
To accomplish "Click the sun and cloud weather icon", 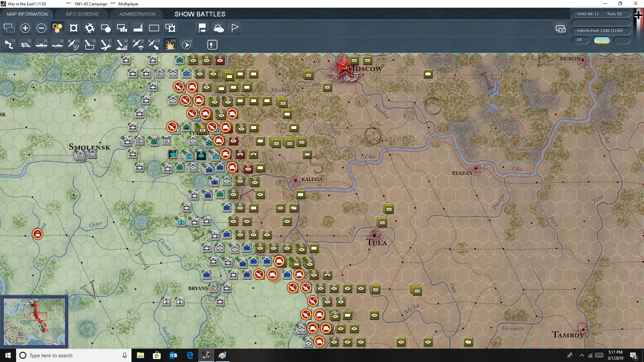I will point(219,28).
